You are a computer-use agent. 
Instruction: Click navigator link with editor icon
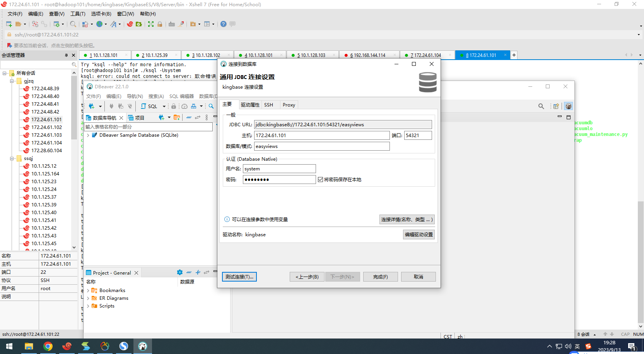coord(198,117)
